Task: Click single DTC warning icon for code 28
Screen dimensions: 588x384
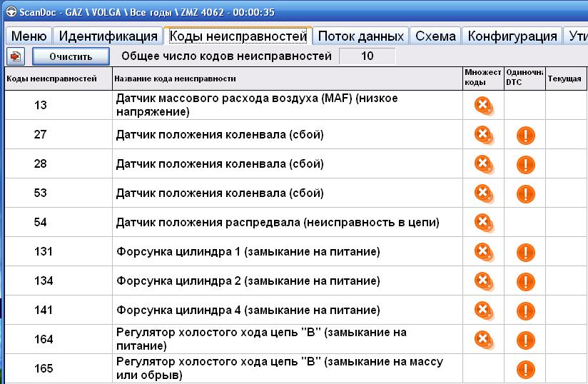Action: pos(525,165)
